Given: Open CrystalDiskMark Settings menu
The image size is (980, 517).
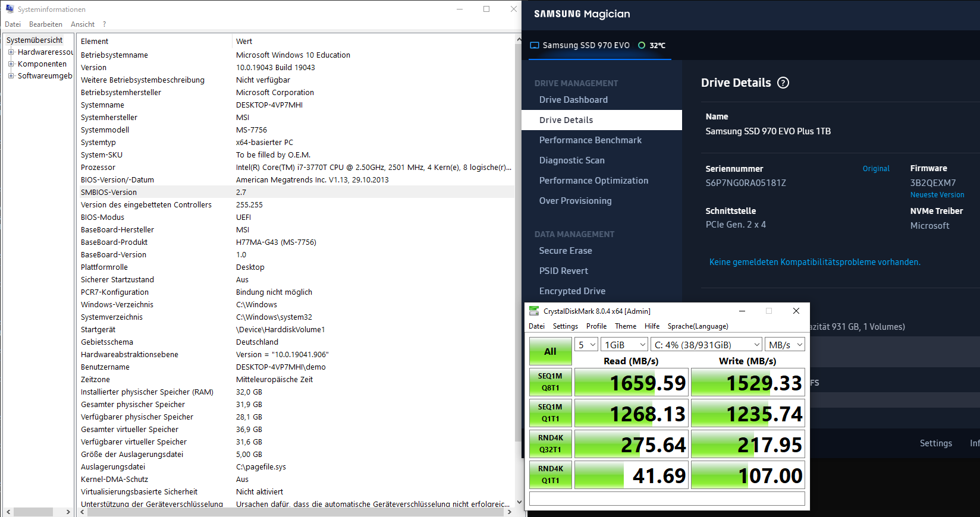Looking at the screenshot, I should (x=565, y=326).
